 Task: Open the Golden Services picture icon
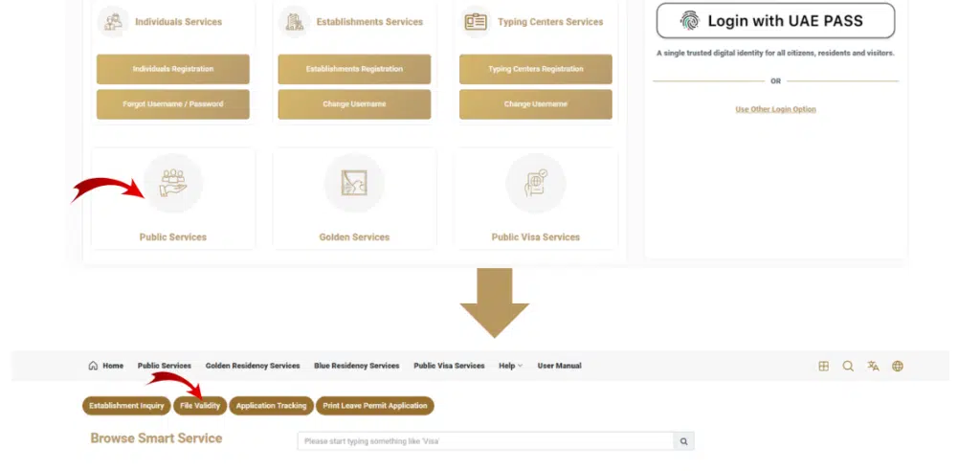click(x=354, y=183)
